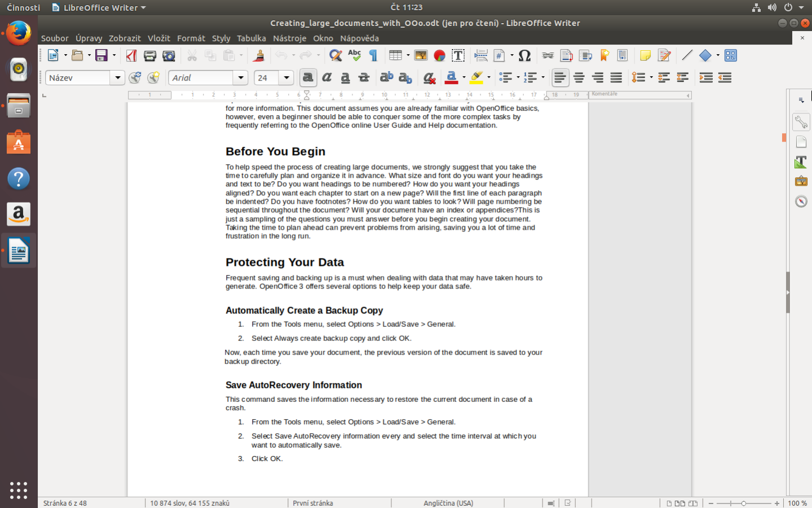The image size is (812, 508).
Task: Open the sidebar Navigator compass icon
Action: (x=801, y=202)
